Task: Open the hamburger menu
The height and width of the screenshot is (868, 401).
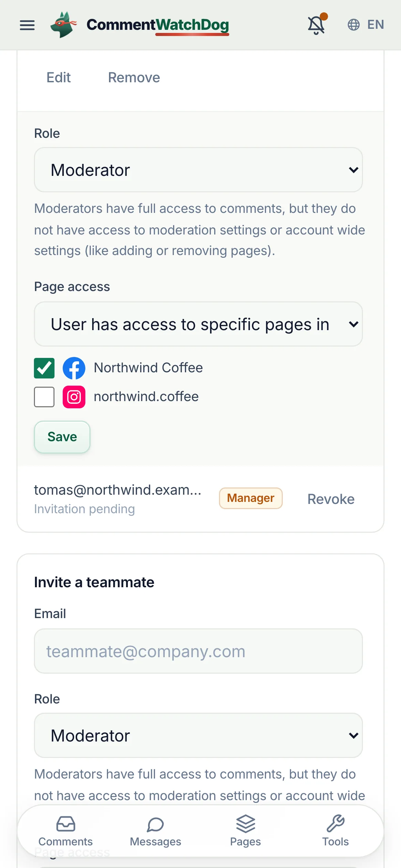Action: (x=27, y=25)
